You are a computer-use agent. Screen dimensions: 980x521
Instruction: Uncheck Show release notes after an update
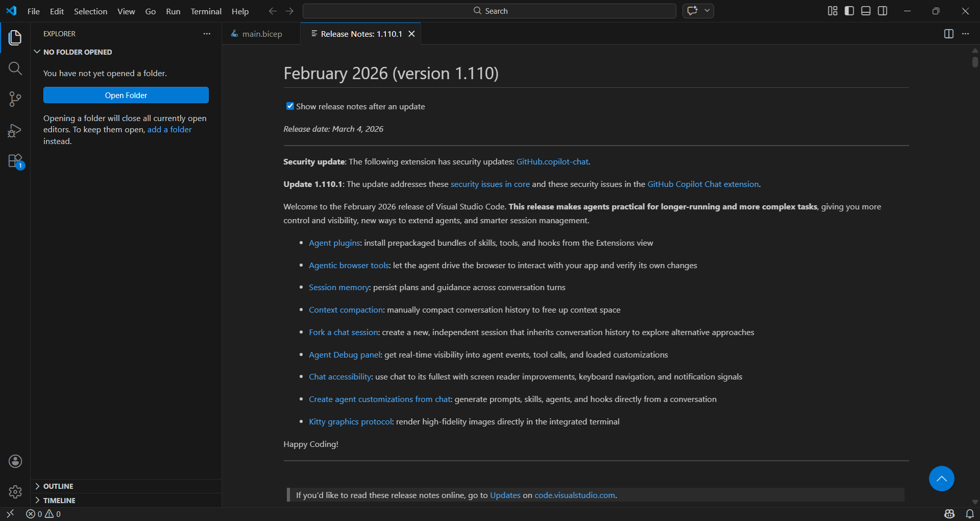click(290, 106)
